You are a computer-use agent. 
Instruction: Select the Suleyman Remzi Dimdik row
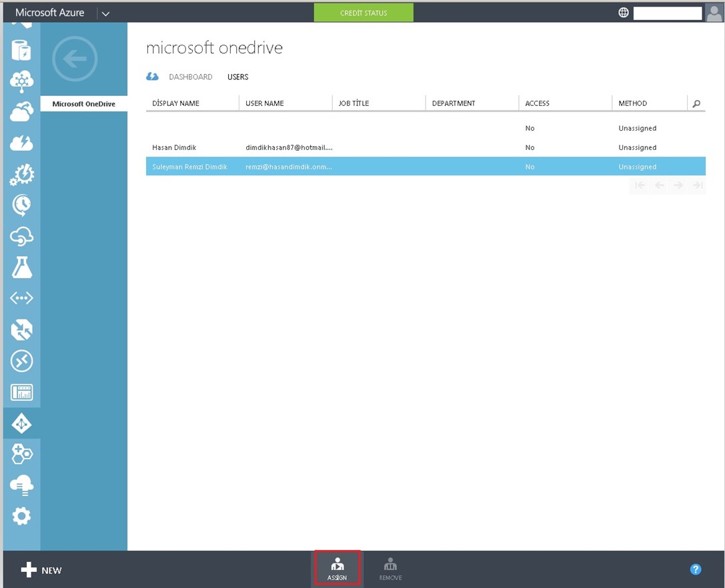pos(426,167)
